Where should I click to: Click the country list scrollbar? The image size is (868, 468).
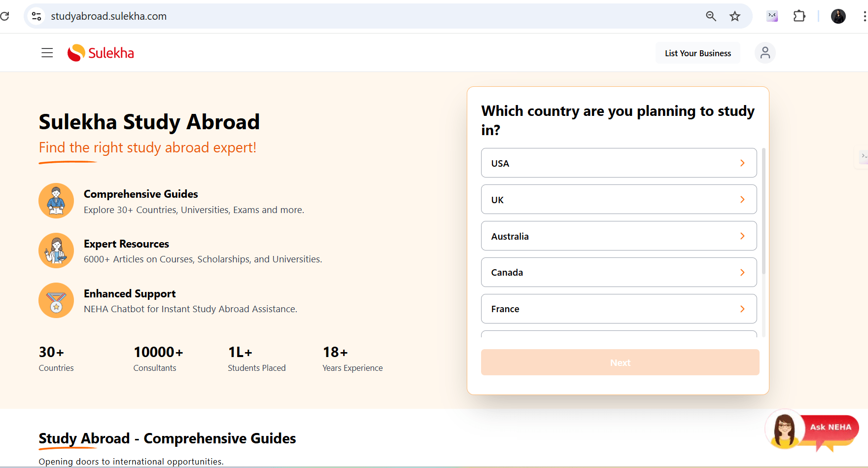764,212
